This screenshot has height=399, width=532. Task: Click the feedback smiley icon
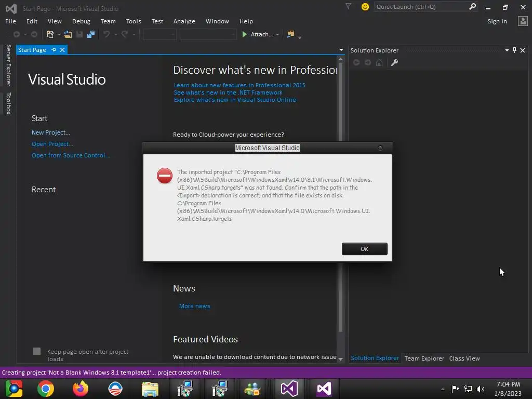365,7
